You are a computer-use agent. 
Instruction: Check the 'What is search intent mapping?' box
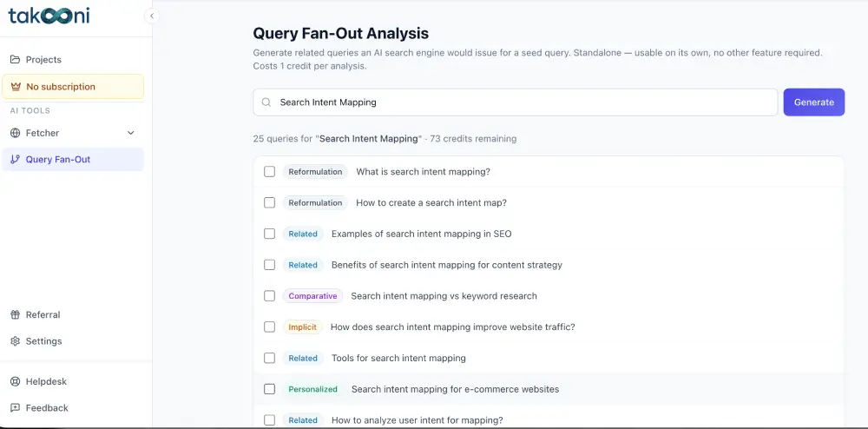(270, 172)
